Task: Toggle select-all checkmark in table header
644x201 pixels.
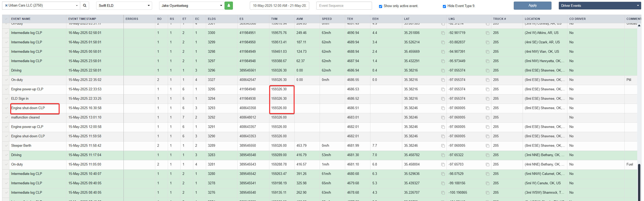Action: [6, 19]
